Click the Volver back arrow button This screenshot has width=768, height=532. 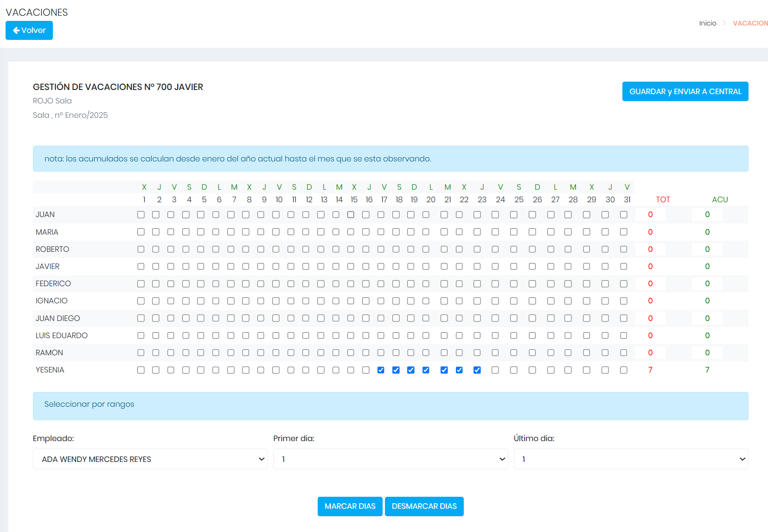tap(29, 31)
